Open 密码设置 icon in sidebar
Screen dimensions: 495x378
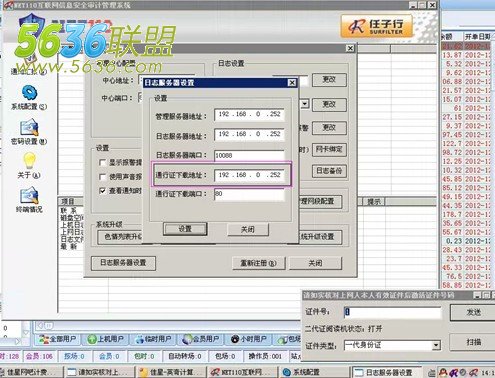(29, 128)
